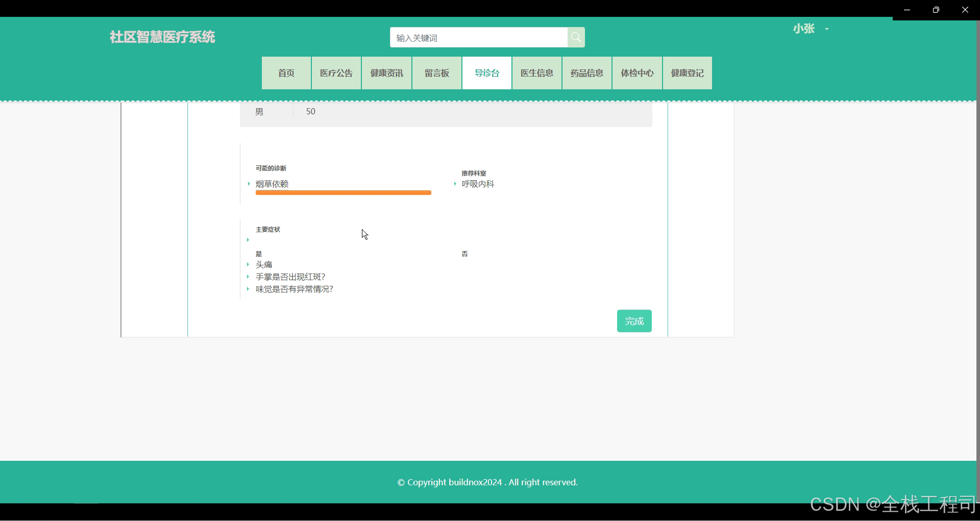The height and width of the screenshot is (521, 980).
Task: Click the 输入关键词 search field
Action: [479, 37]
